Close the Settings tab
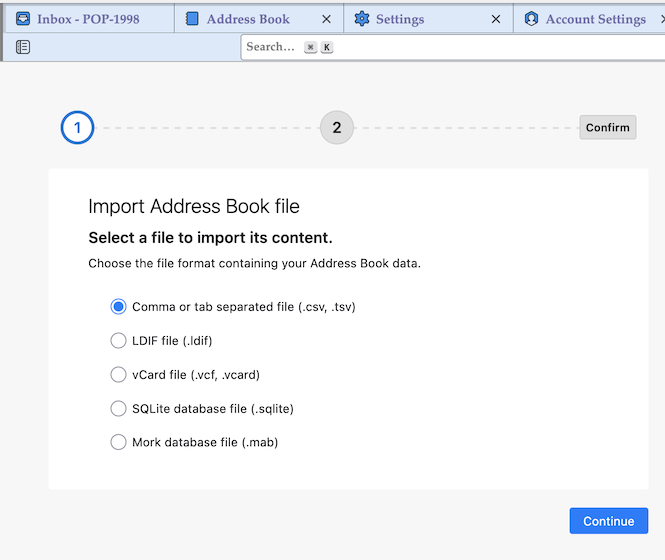Screen dimensions: 665x560 tap(496, 19)
